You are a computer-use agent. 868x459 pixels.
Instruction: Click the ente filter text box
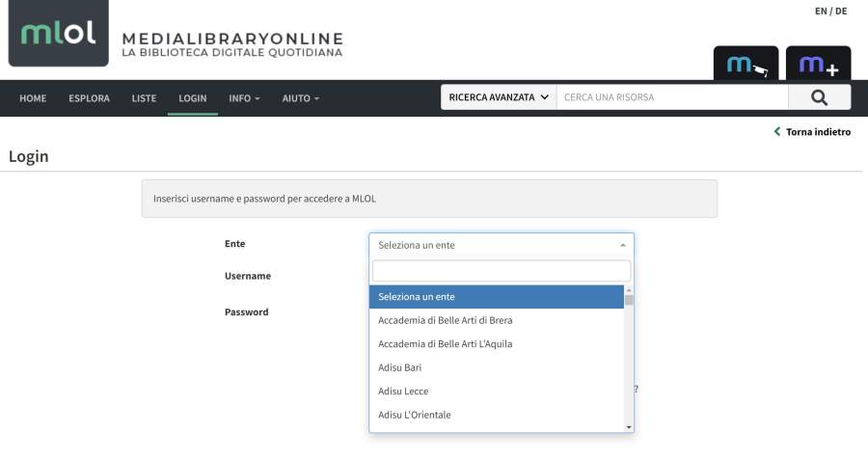pyautogui.click(x=501, y=271)
